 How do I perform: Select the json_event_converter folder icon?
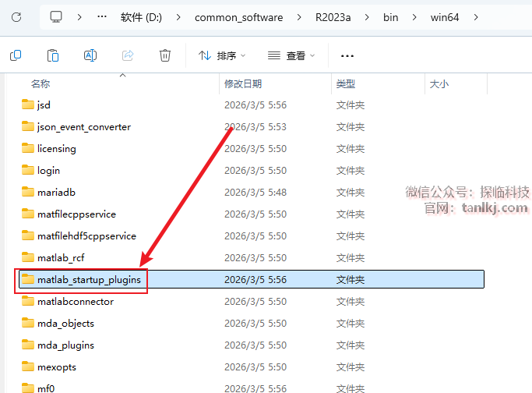tap(28, 126)
